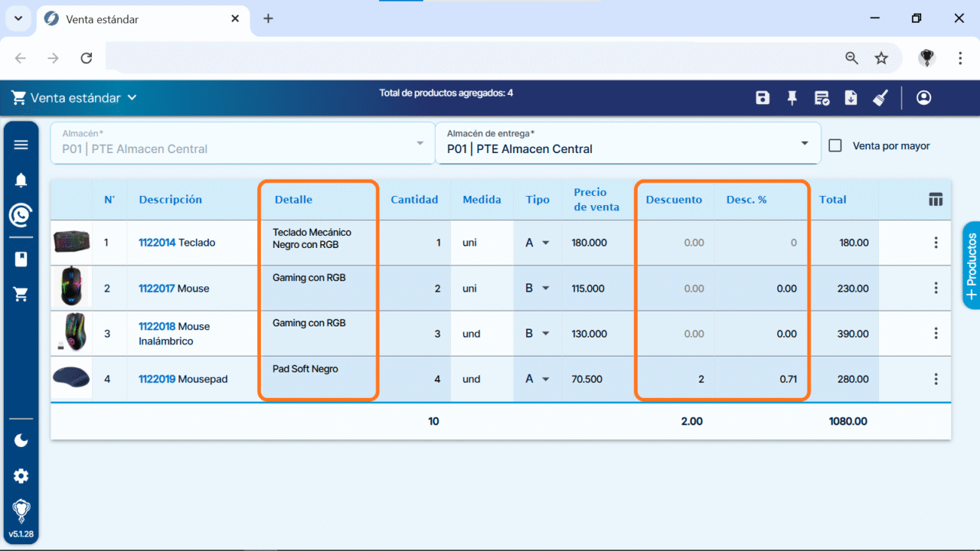
Task: Click the broom clear icon
Action: (880, 98)
